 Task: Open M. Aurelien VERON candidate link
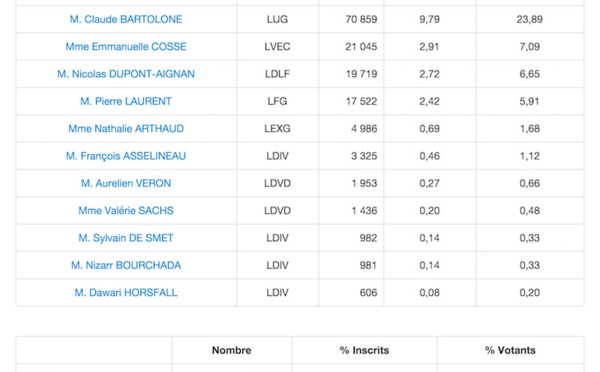(x=126, y=183)
